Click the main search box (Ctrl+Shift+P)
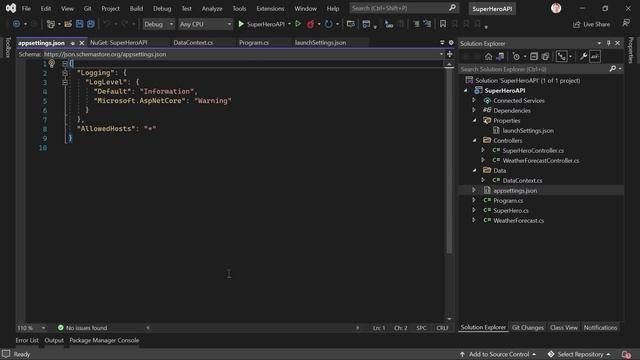Viewport: 640px width, 360px height. click(x=404, y=8)
